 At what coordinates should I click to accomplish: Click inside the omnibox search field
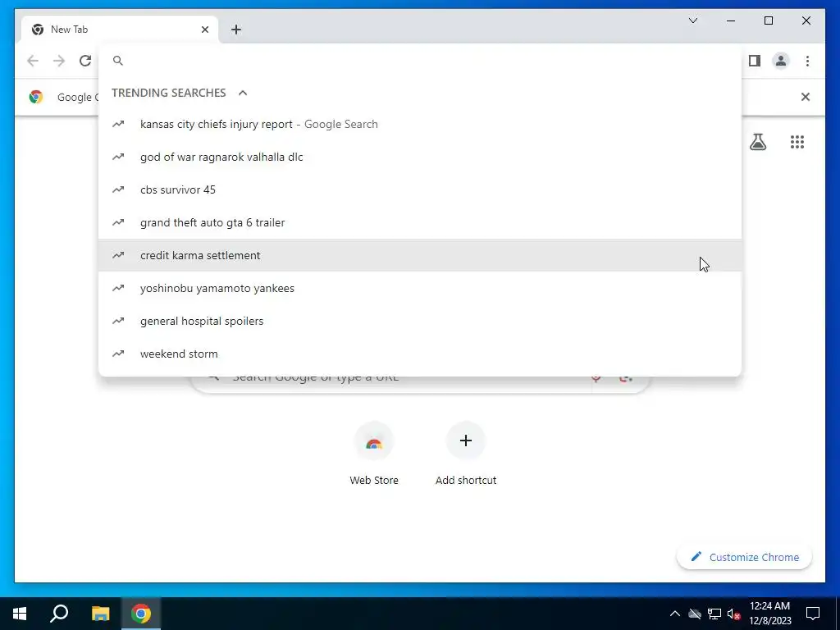click(x=421, y=61)
